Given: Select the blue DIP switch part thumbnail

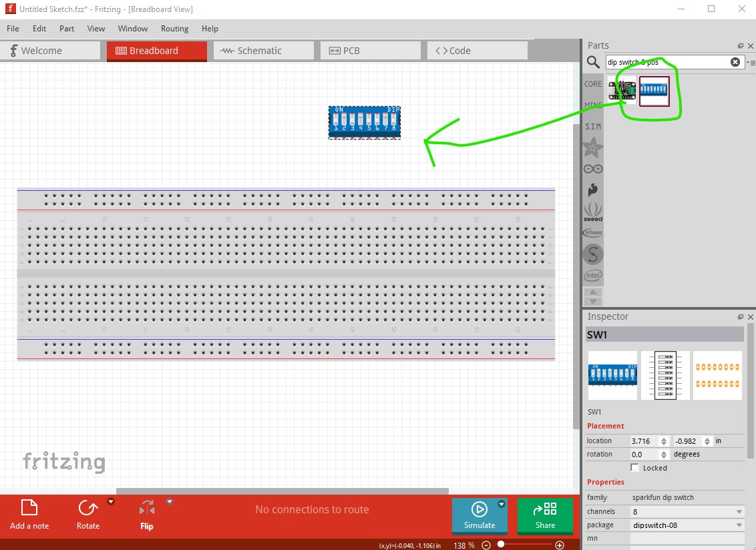Looking at the screenshot, I should coord(654,91).
